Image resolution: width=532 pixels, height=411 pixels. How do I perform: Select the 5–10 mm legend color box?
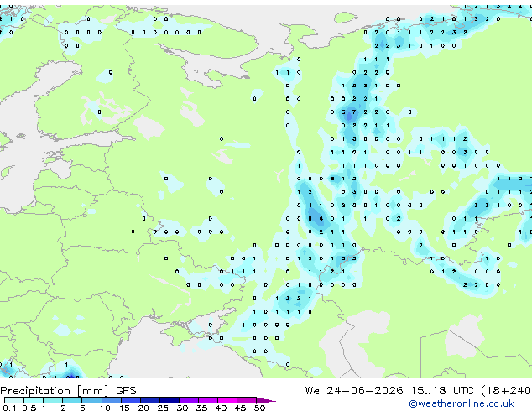pyautogui.click(x=91, y=400)
